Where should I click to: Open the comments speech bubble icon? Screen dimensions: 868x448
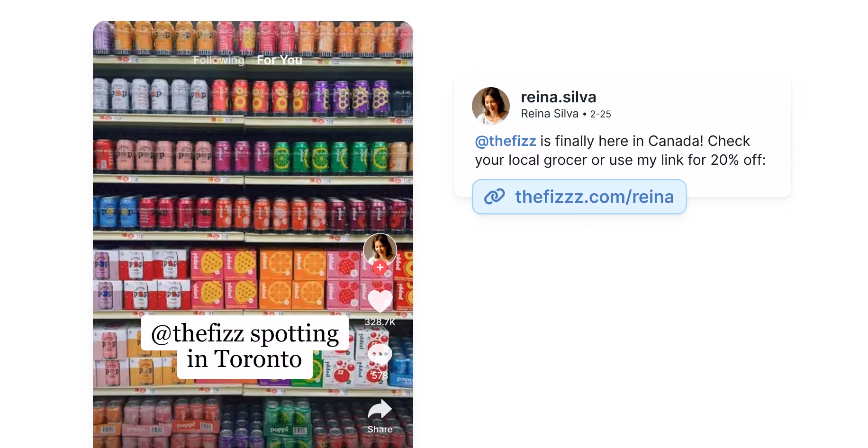[x=380, y=354]
